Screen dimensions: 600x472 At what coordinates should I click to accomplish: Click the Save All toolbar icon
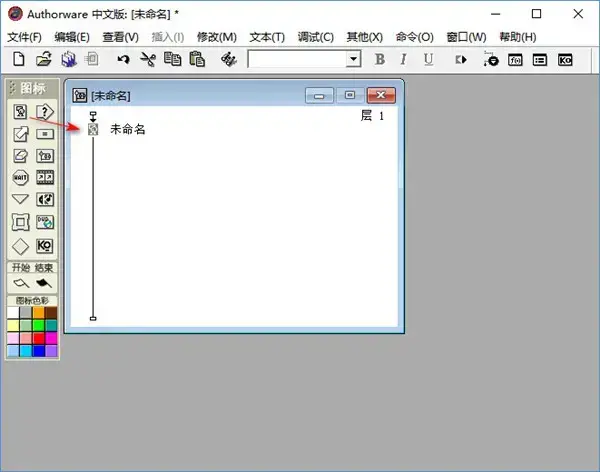[x=68, y=59]
